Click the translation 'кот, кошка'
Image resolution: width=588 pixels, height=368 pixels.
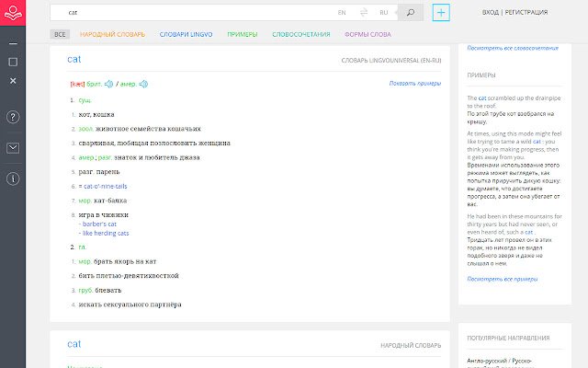(96, 114)
